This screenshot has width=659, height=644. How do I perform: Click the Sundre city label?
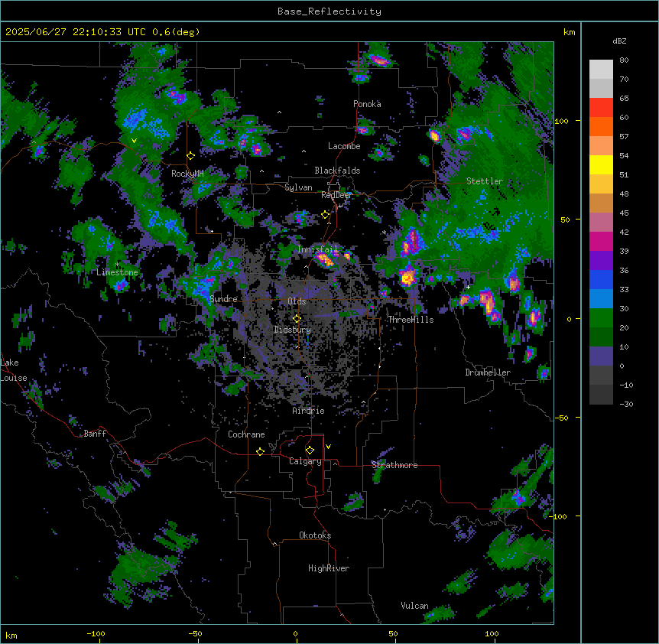223,299
